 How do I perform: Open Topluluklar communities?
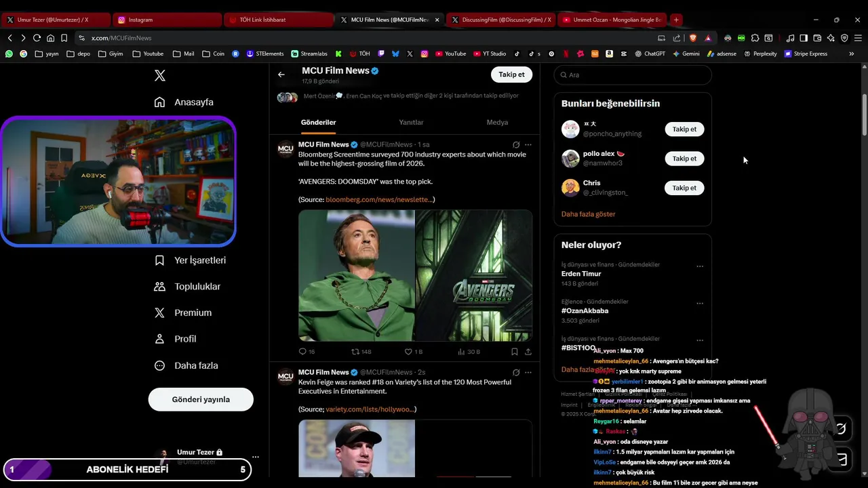pos(187,287)
